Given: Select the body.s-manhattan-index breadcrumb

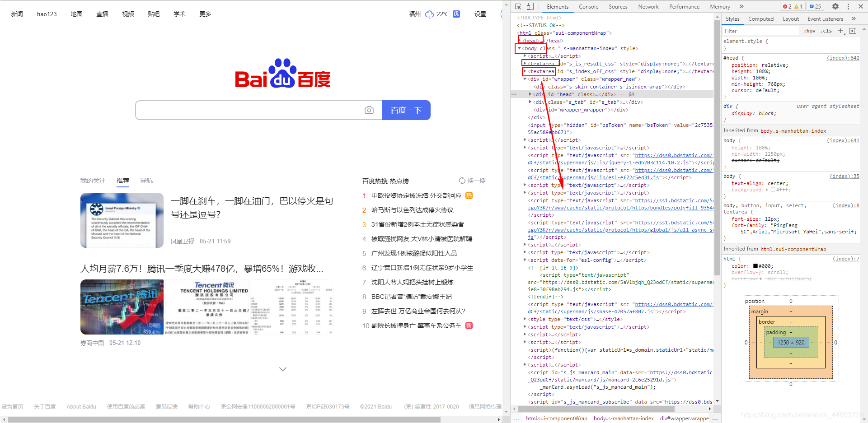Looking at the screenshot, I should coord(624,418).
